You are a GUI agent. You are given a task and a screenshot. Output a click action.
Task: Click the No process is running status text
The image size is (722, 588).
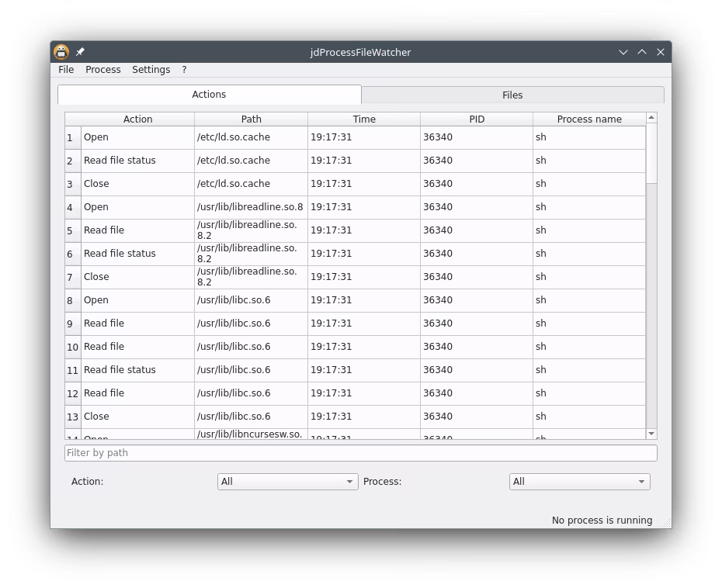(x=602, y=521)
